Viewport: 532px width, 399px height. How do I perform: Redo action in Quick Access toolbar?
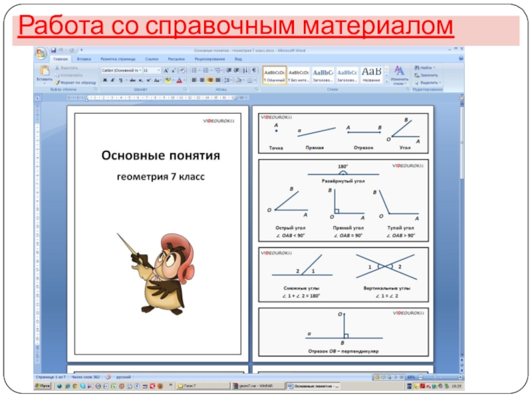[72, 51]
